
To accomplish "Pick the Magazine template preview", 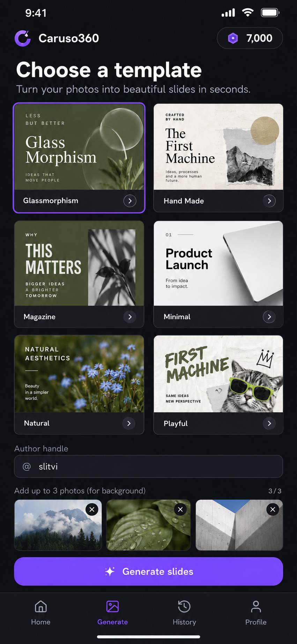I will tap(79, 263).
